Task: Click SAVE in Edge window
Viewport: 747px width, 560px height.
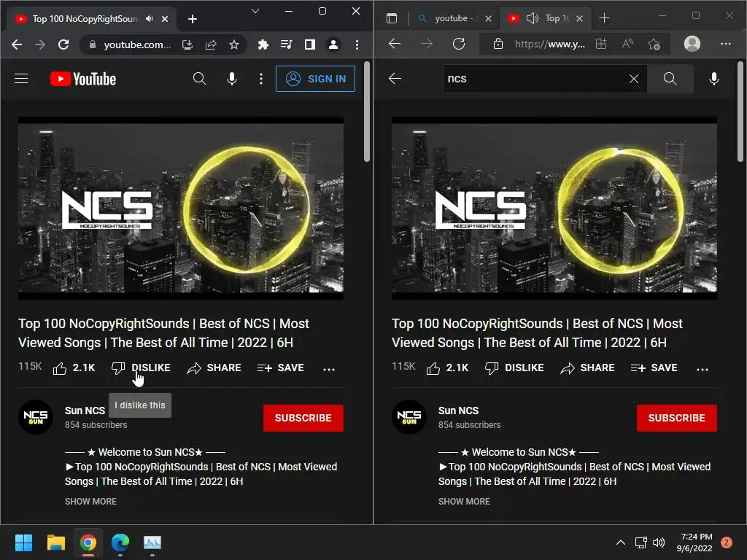Action: pyautogui.click(x=654, y=367)
